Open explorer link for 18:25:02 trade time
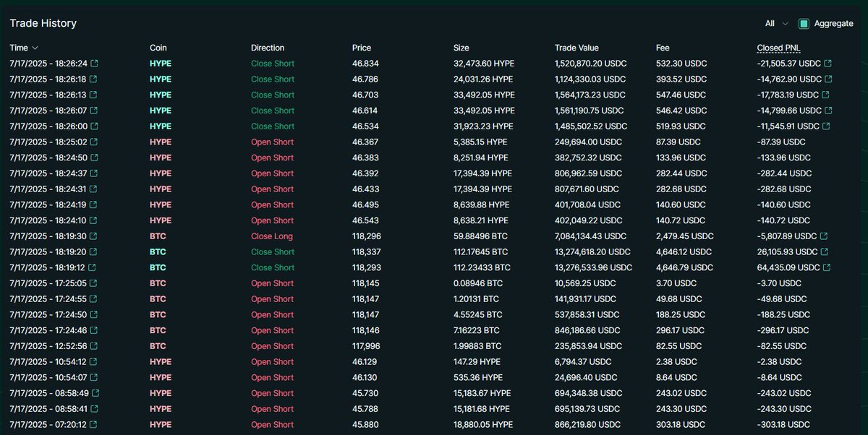Screen dimensions: 868x435 click(x=93, y=142)
